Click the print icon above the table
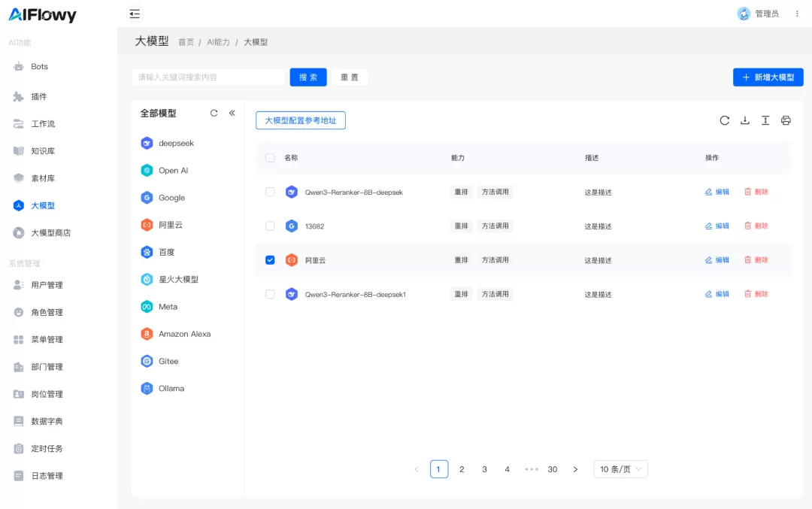 tap(786, 120)
